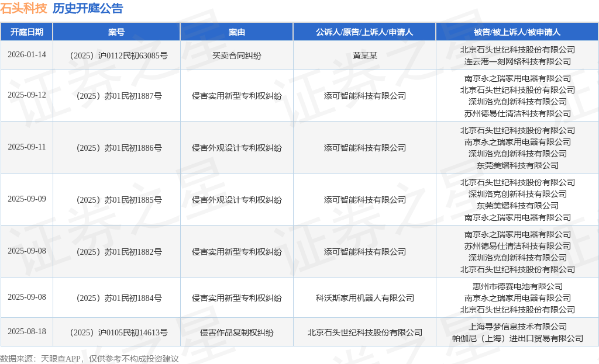Click 连云港一刻网络科技有限公司 defendant
599x364 pixels.
click(x=518, y=61)
